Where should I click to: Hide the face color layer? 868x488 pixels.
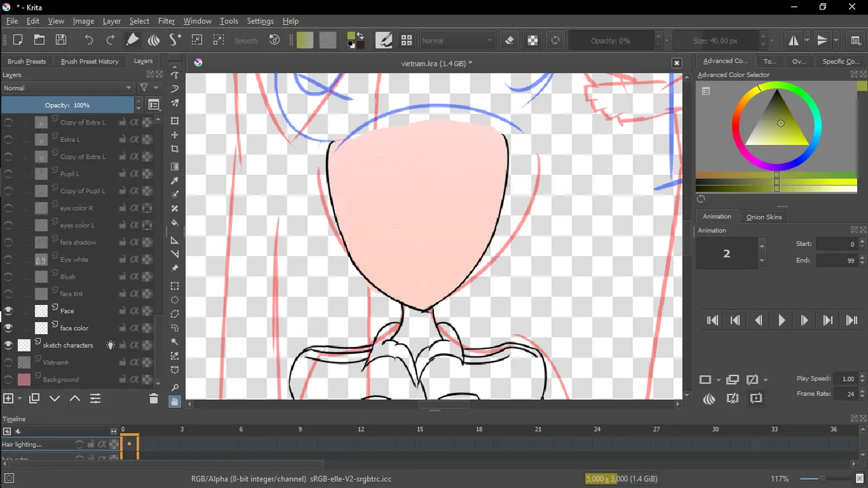point(8,328)
